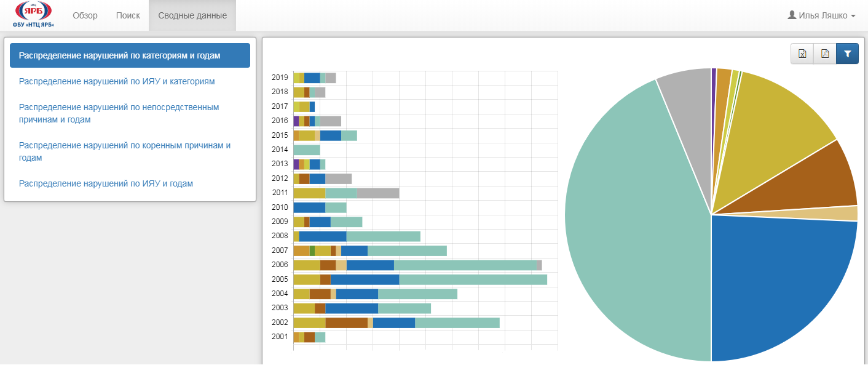This screenshot has height=365, width=868.
Task: Click the teal segment of the 2005 bar
Action: 473,279
